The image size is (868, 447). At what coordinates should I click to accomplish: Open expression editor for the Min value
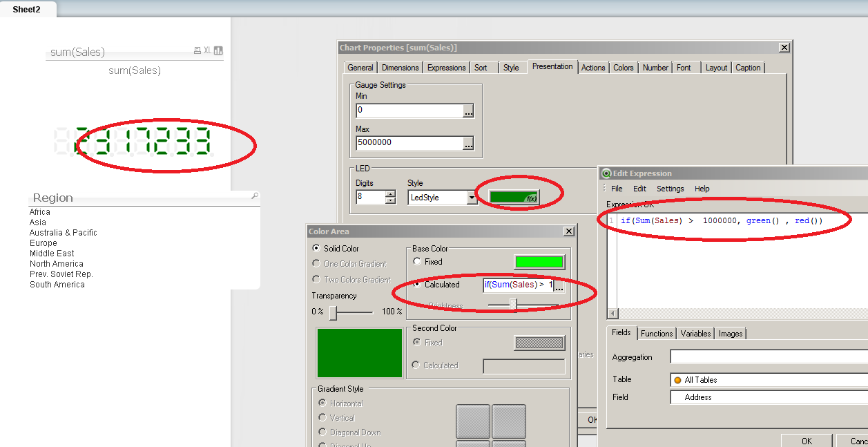pos(468,111)
